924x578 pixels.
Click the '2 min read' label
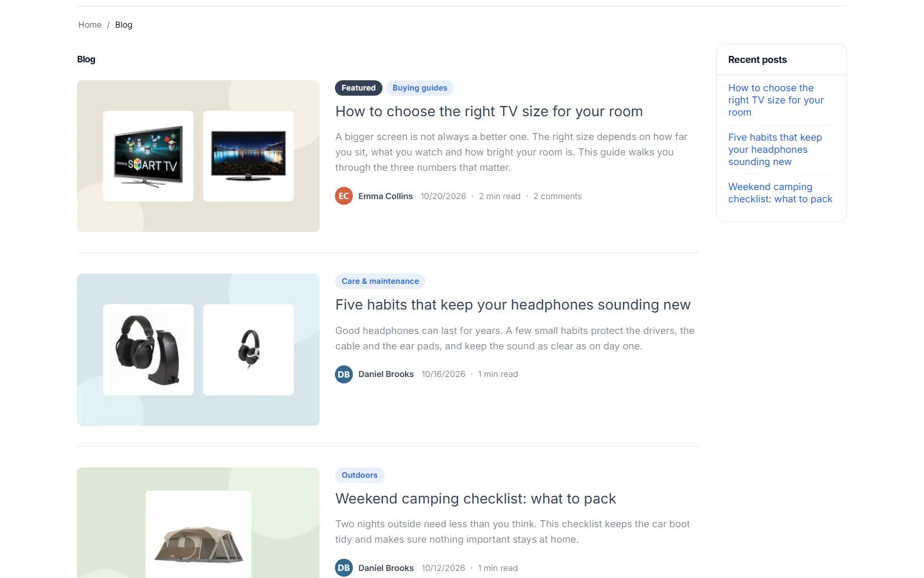(x=500, y=197)
